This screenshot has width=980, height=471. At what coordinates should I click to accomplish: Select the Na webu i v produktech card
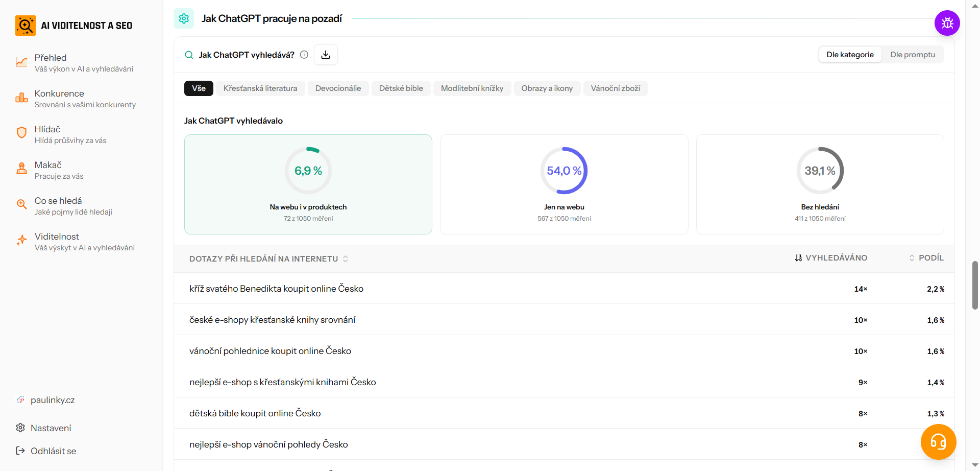(x=308, y=184)
